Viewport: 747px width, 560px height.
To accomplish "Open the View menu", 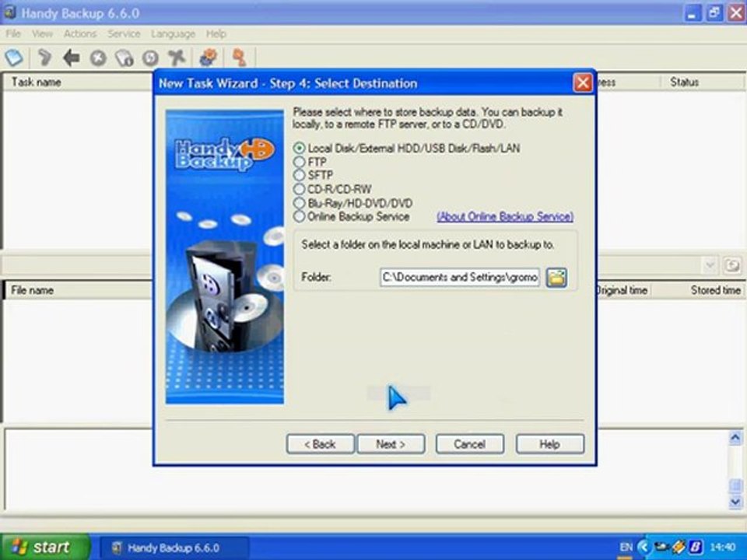I will (x=42, y=33).
